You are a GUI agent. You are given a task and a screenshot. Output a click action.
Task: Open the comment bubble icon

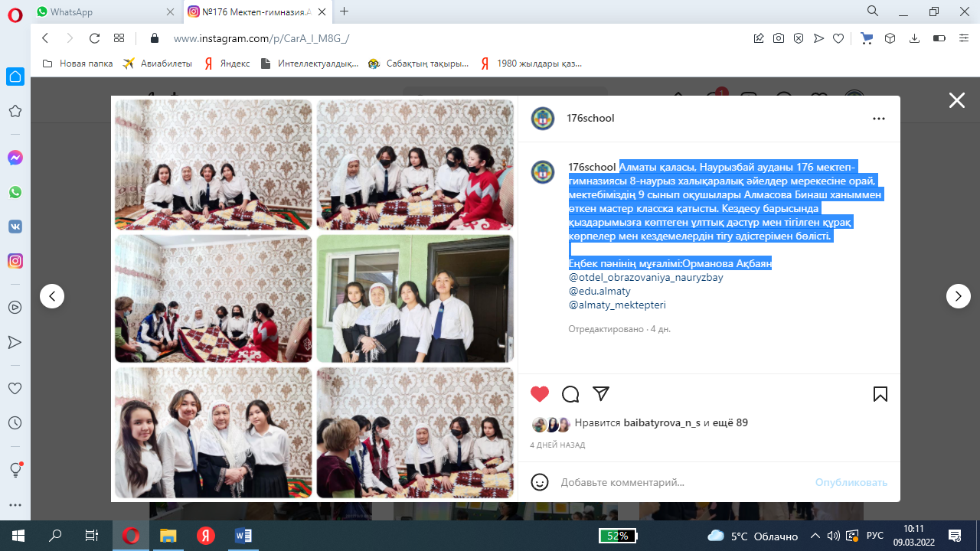570,394
